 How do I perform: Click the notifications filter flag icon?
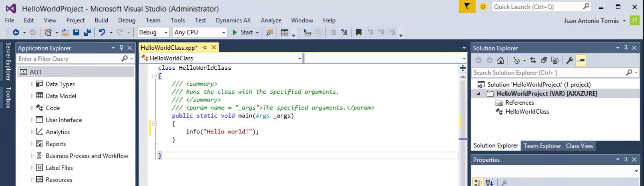(x=467, y=6)
